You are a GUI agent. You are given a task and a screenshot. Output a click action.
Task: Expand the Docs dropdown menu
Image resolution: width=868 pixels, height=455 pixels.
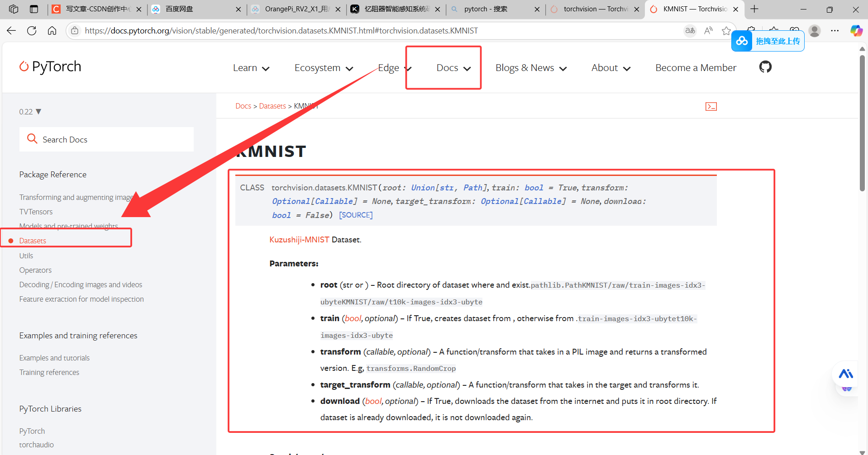(453, 68)
